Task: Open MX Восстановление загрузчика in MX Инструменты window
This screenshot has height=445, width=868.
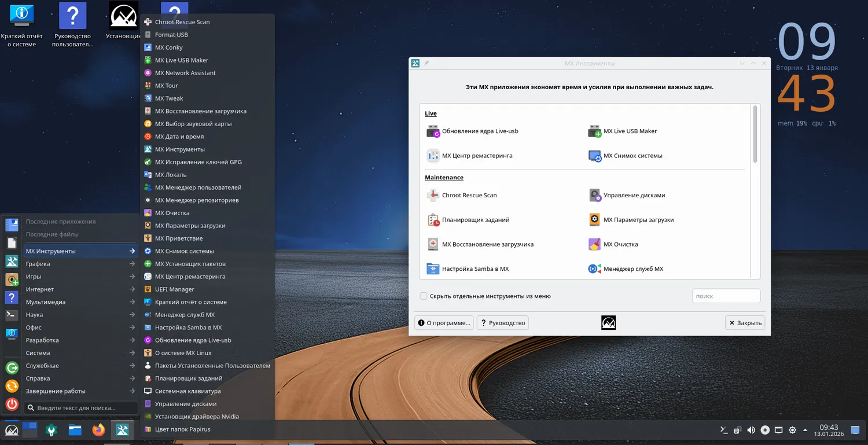Action: click(480, 244)
